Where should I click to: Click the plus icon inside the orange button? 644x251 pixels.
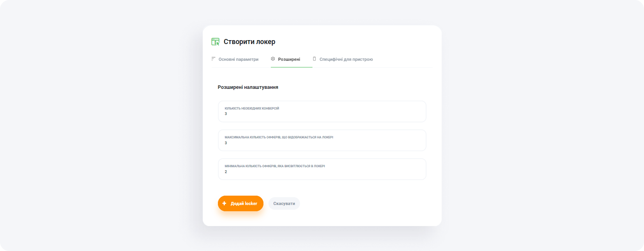225,203
